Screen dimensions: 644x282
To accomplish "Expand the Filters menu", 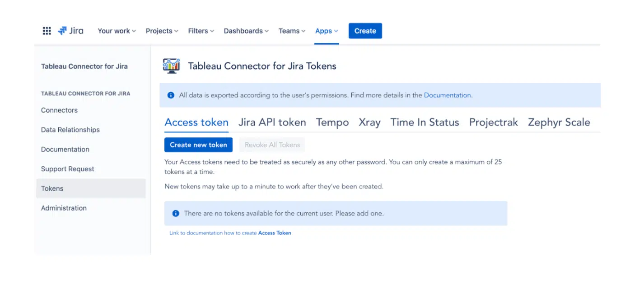I will pyautogui.click(x=201, y=31).
